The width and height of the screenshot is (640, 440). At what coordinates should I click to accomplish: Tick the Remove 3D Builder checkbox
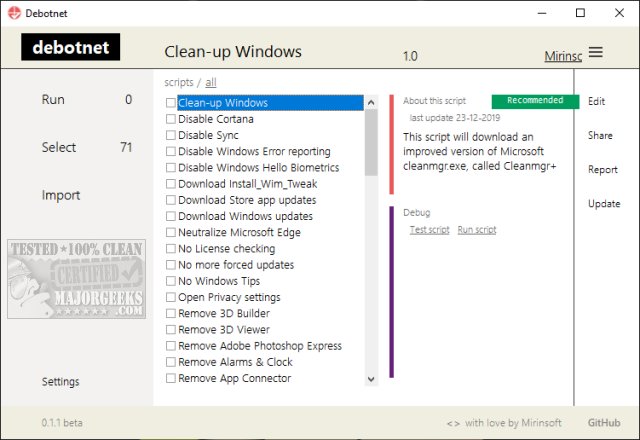171,313
